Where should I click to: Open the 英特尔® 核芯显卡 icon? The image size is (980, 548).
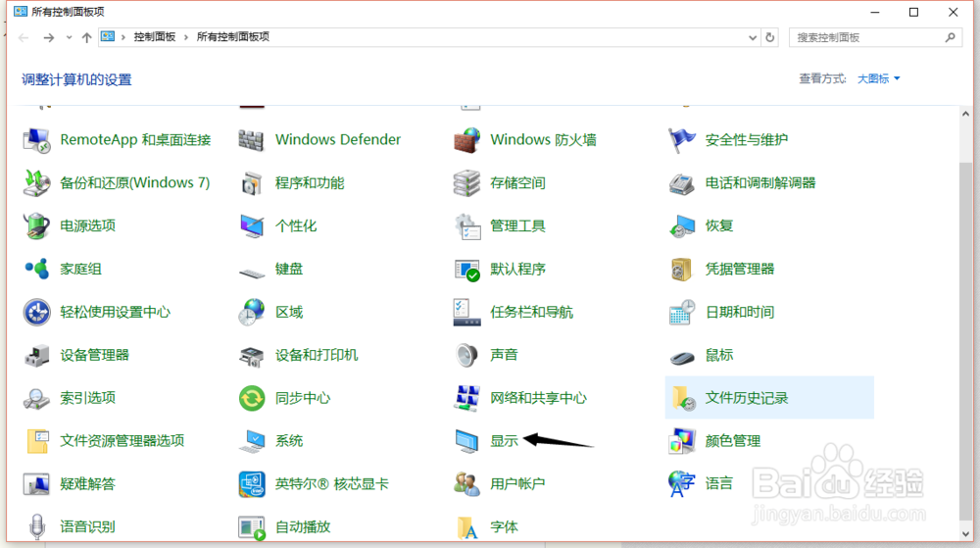point(251,484)
